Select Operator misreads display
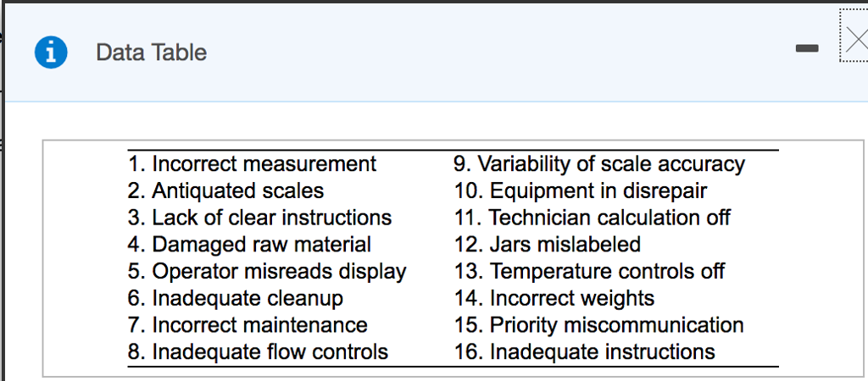868x381 pixels. coord(267,272)
